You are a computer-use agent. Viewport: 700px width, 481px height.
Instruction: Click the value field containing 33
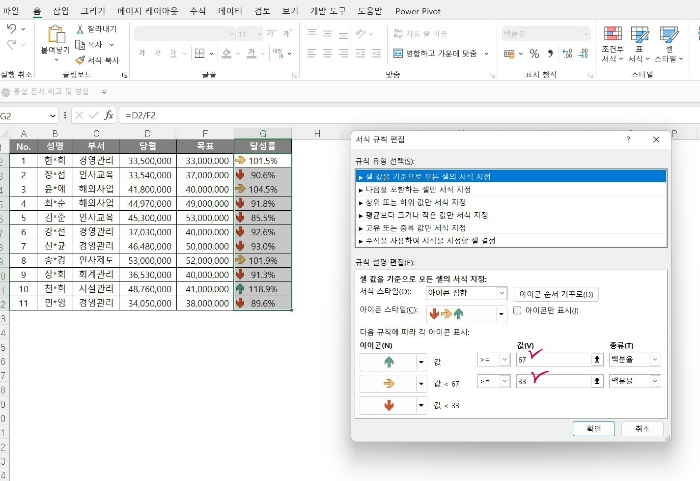coord(554,381)
